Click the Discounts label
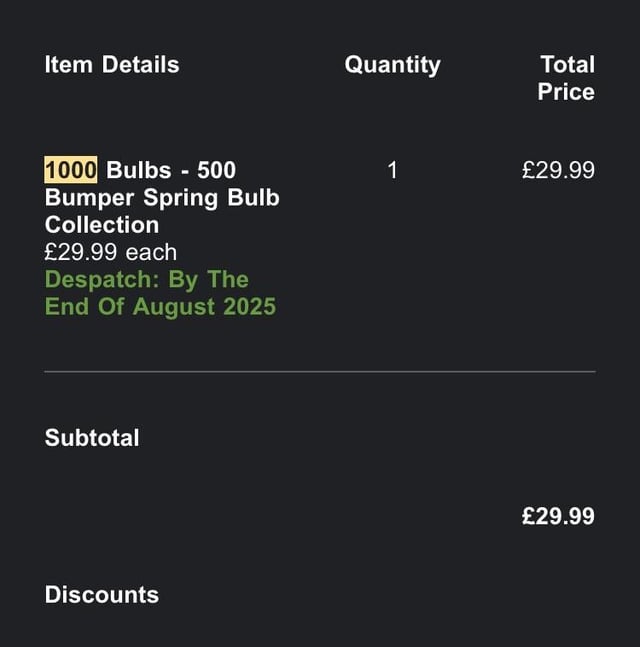Screen dimensions: 640x647 coord(102,595)
